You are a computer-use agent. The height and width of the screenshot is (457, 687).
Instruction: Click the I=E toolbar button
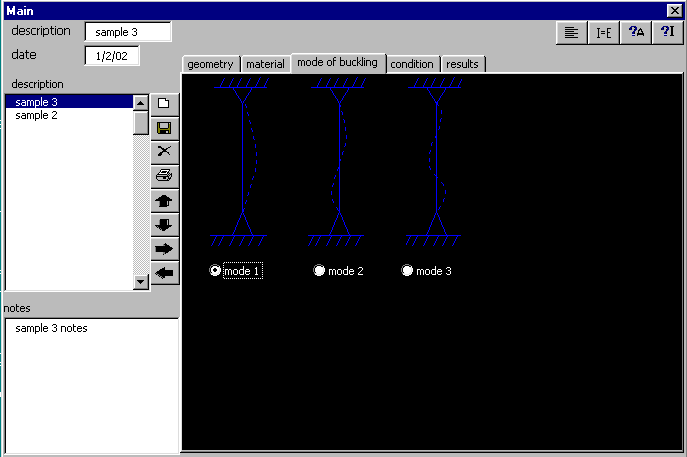[603, 32]
